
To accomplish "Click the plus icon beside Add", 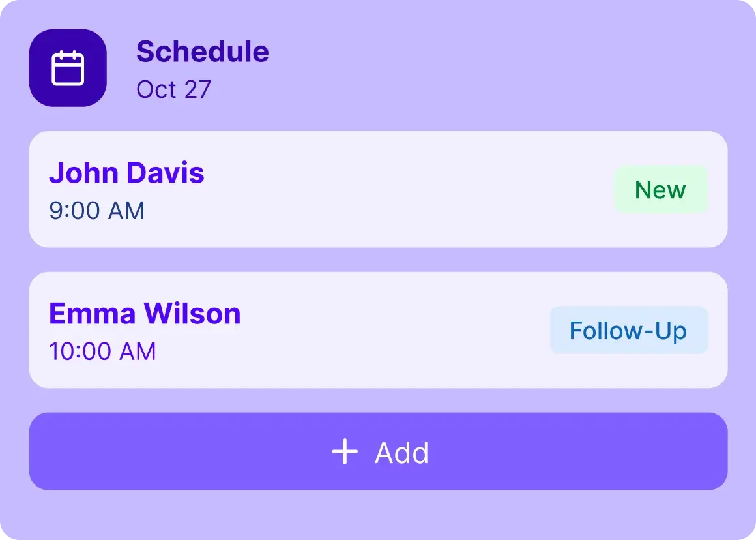I will [345, 451].
